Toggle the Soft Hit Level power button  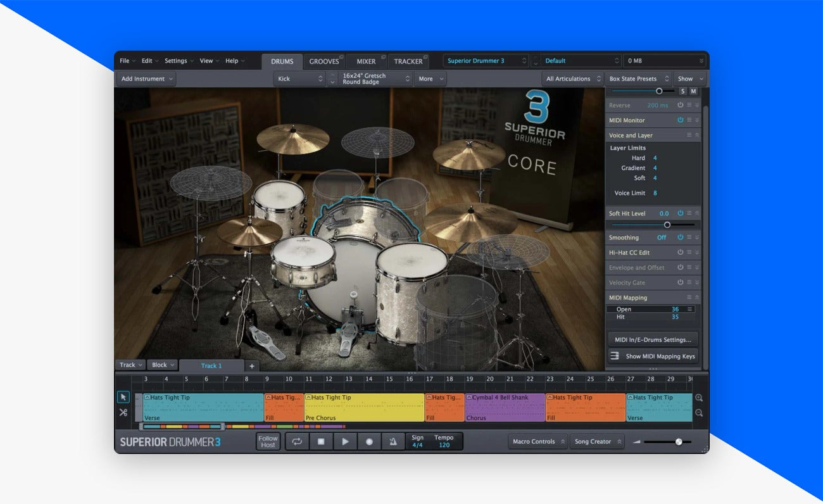click(681, 213)
